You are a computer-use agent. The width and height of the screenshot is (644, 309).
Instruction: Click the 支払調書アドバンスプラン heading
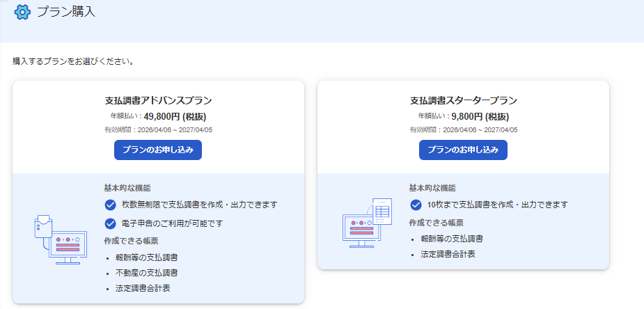(x=158, y=100)
